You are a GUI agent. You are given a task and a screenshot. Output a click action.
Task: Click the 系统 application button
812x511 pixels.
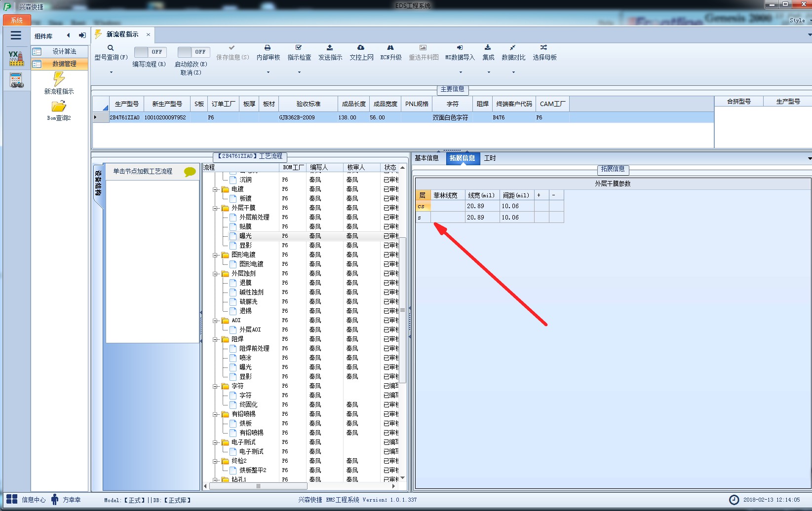click(x=17, y=20)
